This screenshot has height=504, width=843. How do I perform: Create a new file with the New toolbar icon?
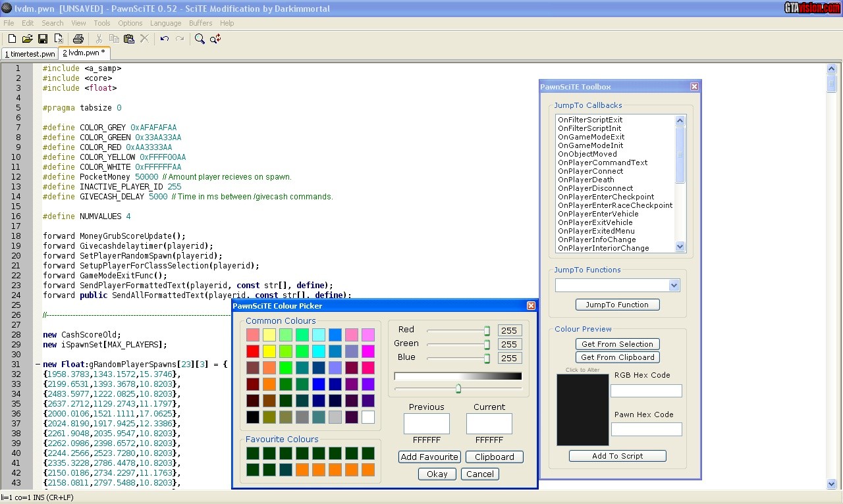12,39
